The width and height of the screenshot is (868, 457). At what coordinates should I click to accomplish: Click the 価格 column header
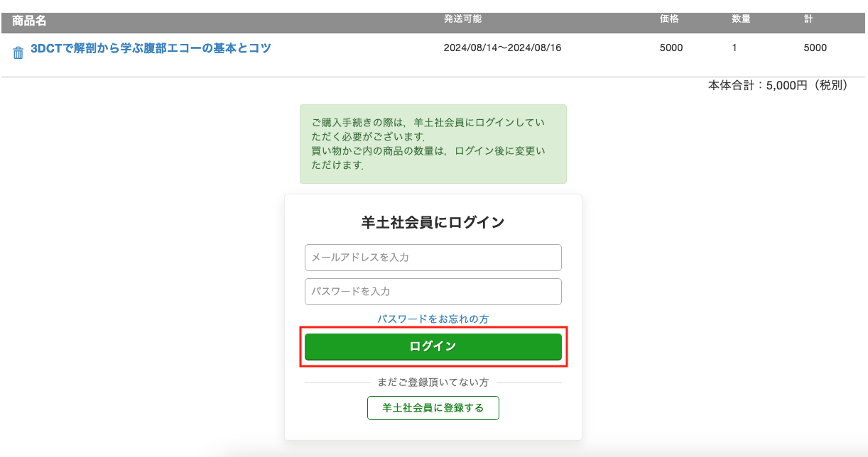coord(669,19)
